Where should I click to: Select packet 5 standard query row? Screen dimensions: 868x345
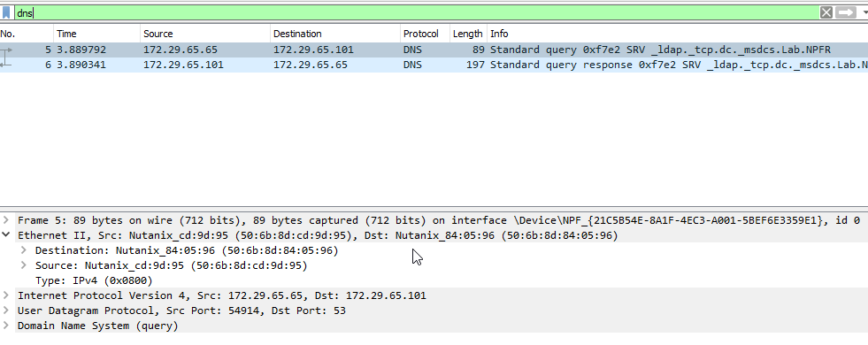pos(434,50)
